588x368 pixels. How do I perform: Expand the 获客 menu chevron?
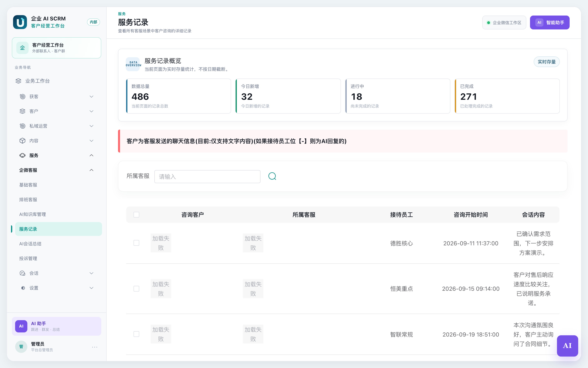91,97
